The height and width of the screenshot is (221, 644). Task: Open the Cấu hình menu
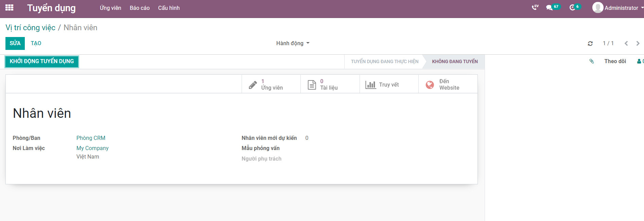169,8
